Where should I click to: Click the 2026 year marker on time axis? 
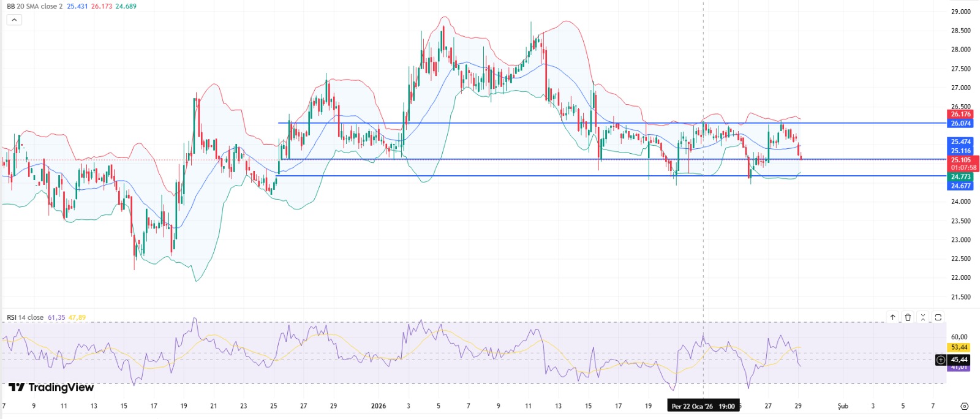[x=379, y=406]
